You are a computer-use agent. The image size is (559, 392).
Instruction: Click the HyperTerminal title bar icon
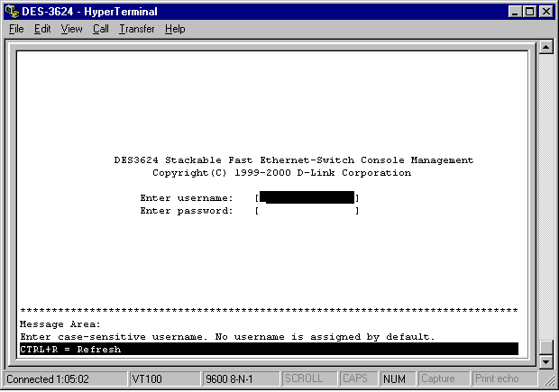pos(11,11)
